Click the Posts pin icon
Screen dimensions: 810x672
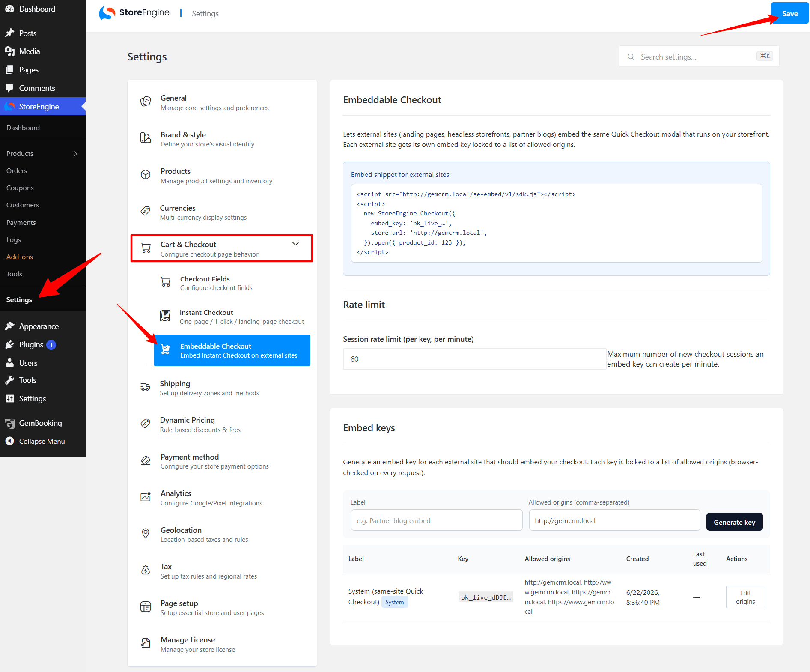(9, 33)
